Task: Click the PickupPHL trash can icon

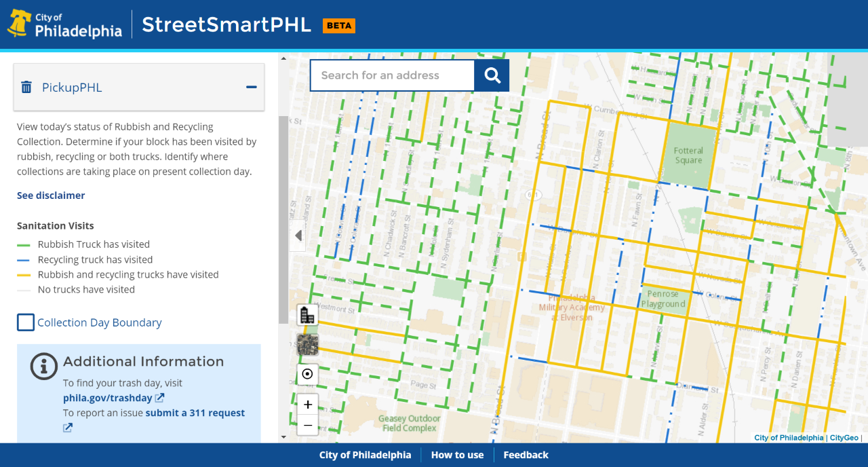Action: (x=26, y=87)
